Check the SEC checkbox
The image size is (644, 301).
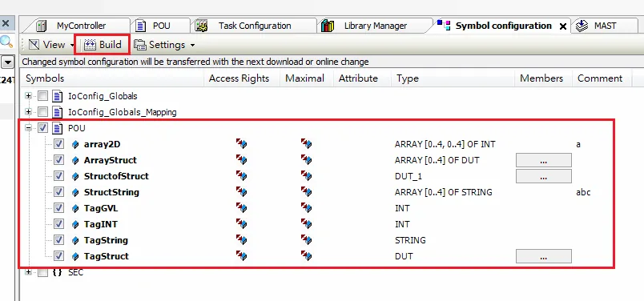click(42, 272)
